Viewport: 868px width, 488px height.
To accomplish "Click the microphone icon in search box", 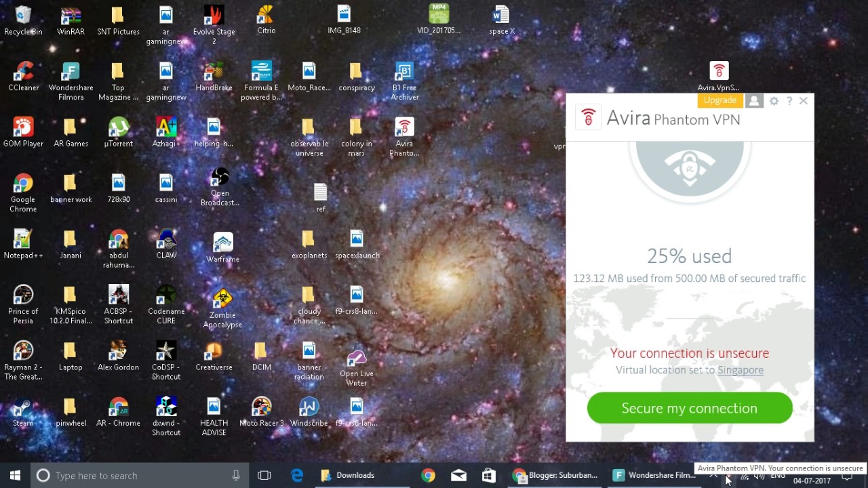I will pyautogui.click(x=236, y=475).
